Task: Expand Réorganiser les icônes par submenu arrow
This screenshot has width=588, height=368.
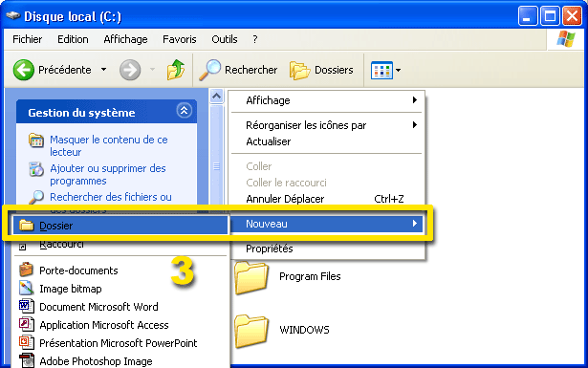Action: point(415,125)
